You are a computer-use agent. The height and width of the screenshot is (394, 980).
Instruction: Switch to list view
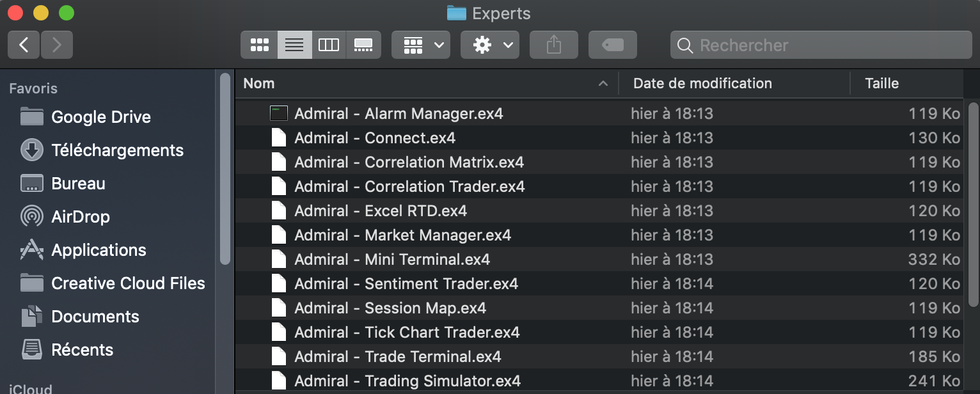pyautogui.click(x=294, y=45)
